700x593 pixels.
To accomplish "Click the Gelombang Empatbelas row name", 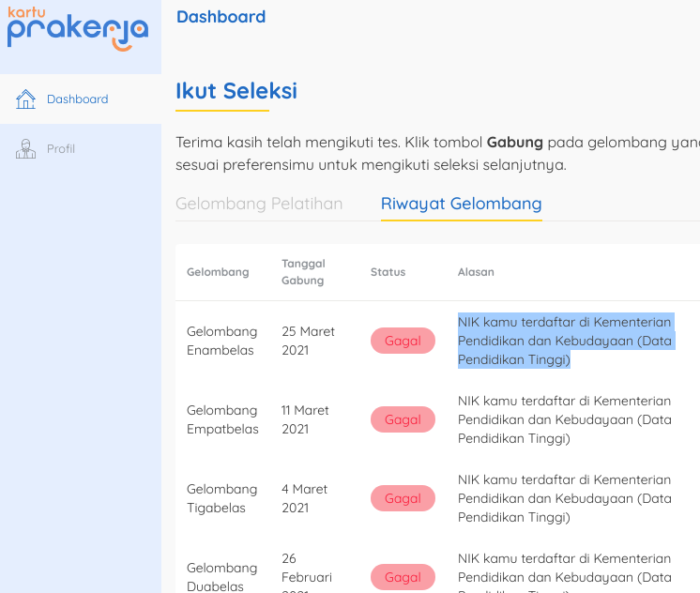I will (x=222, y=419).
